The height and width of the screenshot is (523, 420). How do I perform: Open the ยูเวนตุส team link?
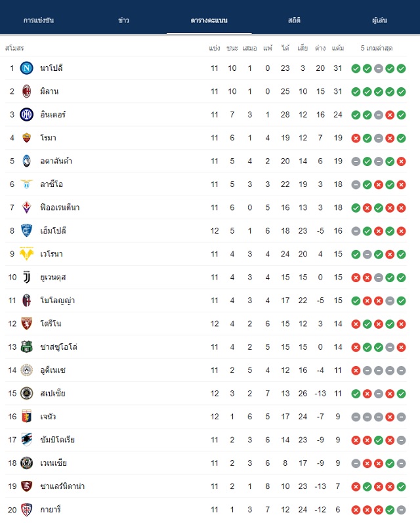53,277
